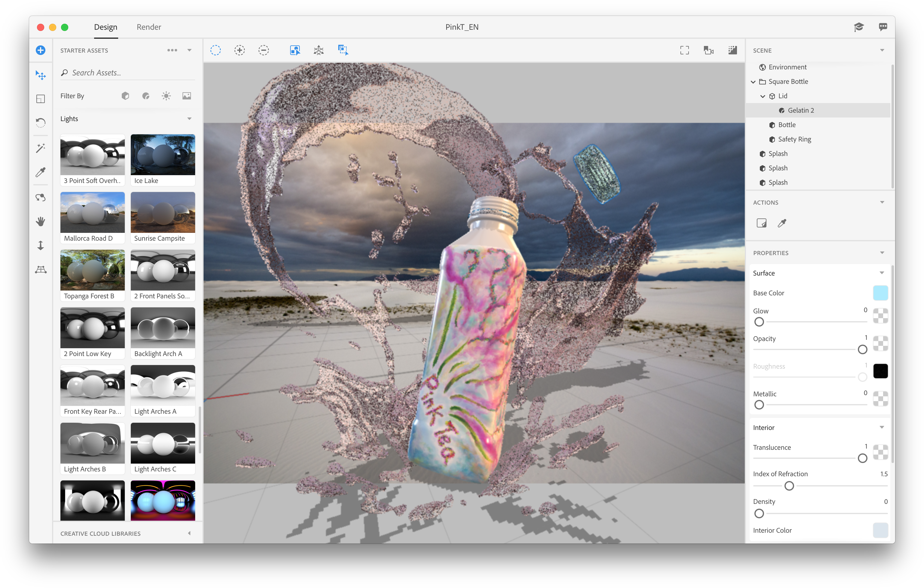
Task: Click the blue Add assets plus icon
Action: click(41, 50)
